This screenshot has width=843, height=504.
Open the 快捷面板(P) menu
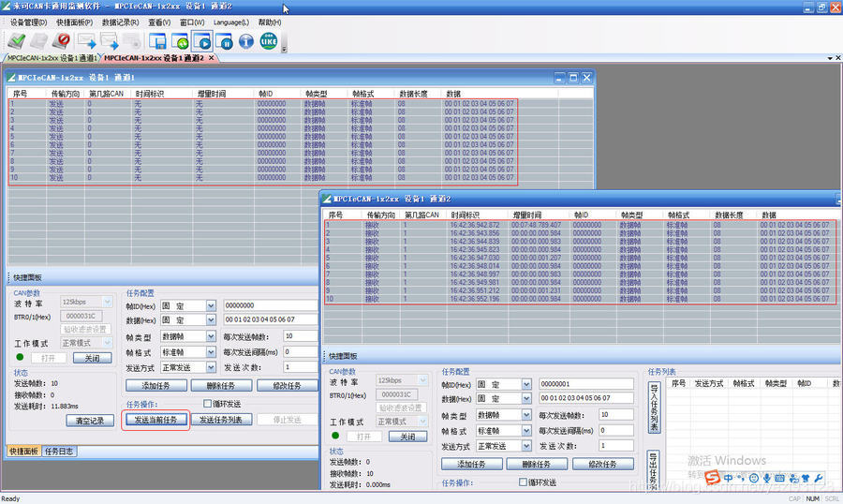point(74,22)
